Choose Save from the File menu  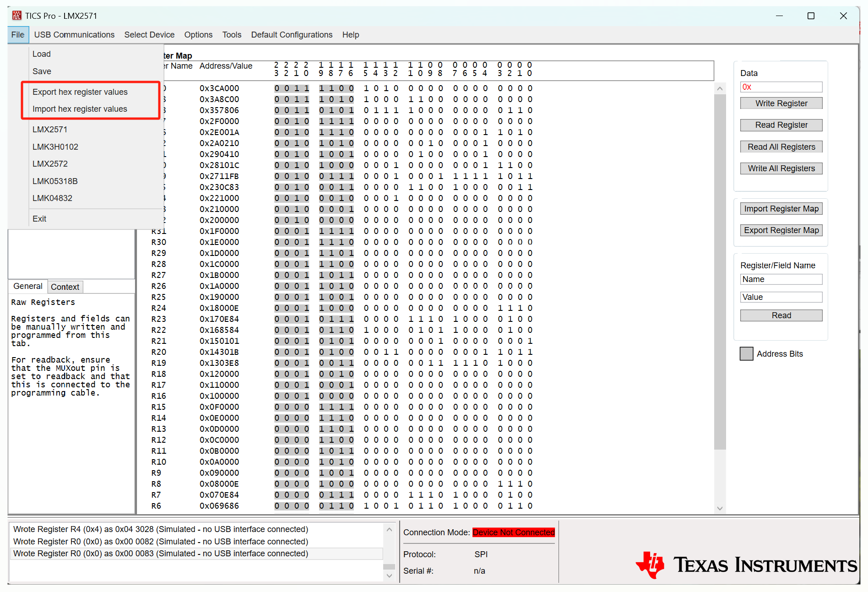(42, 71)
